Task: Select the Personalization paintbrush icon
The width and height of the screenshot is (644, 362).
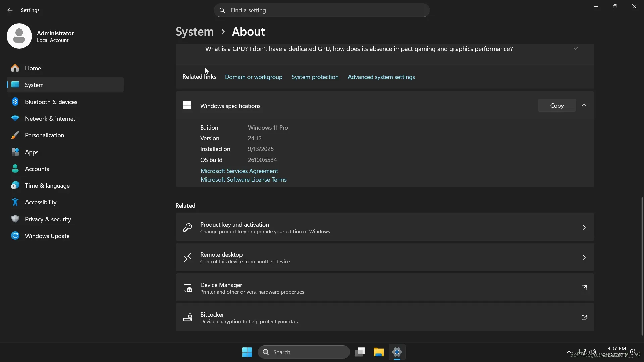Action: click(15, 135)
